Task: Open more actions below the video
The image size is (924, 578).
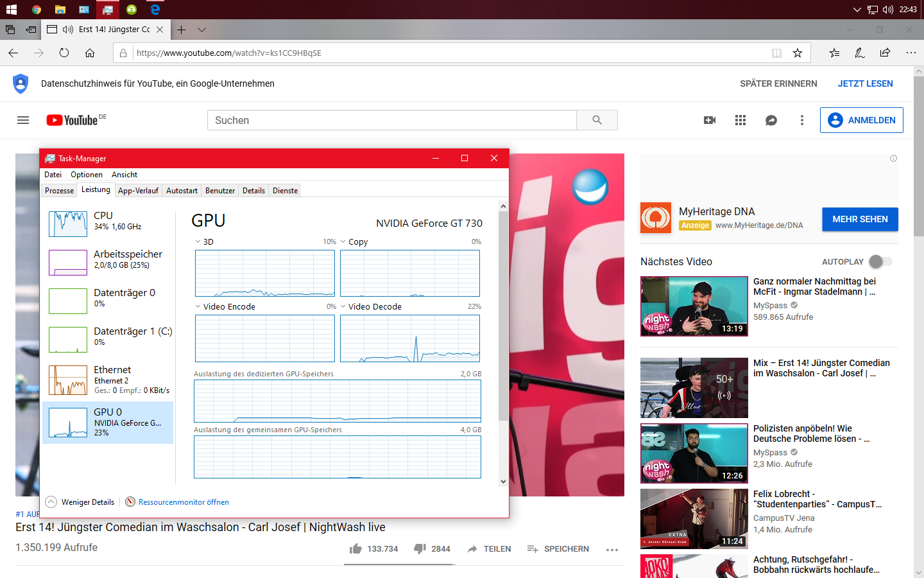Action: [x=612, y=550]
